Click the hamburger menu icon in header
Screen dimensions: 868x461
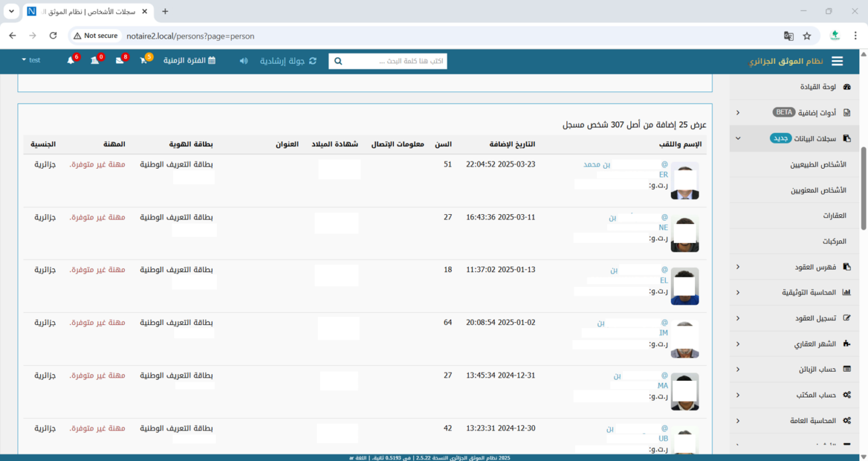837,61
